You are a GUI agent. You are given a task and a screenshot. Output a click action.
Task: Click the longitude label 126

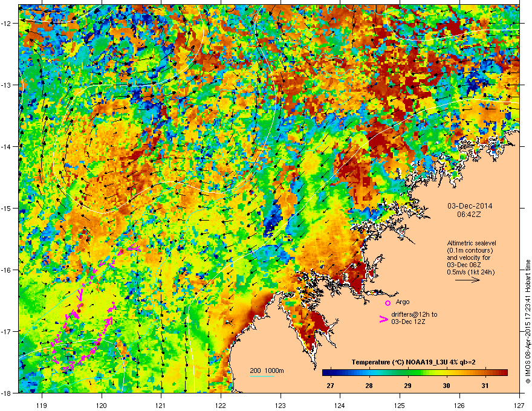coord(459,405)
